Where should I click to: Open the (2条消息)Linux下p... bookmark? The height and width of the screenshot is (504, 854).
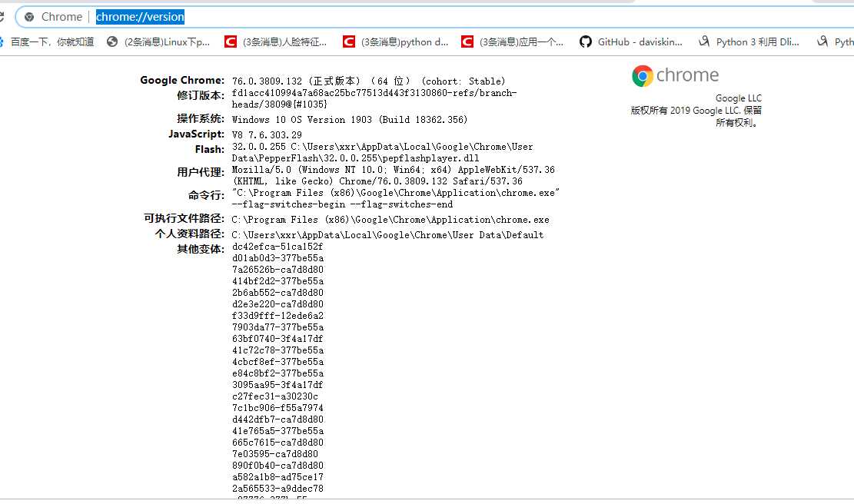(158, 42)
